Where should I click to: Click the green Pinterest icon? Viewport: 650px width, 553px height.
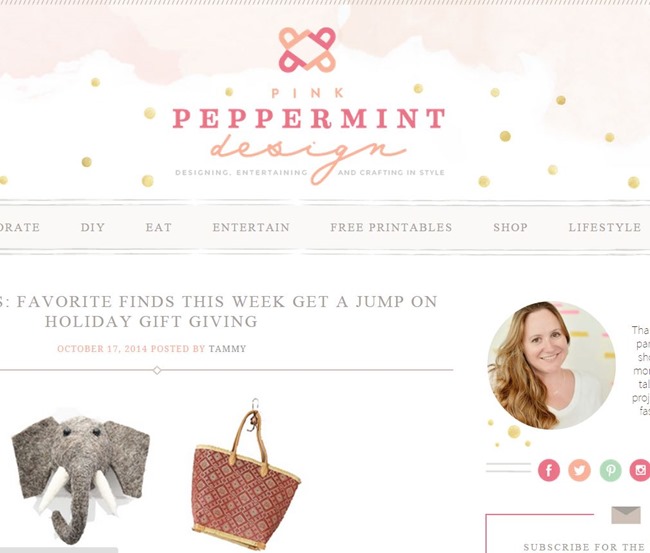611,471
